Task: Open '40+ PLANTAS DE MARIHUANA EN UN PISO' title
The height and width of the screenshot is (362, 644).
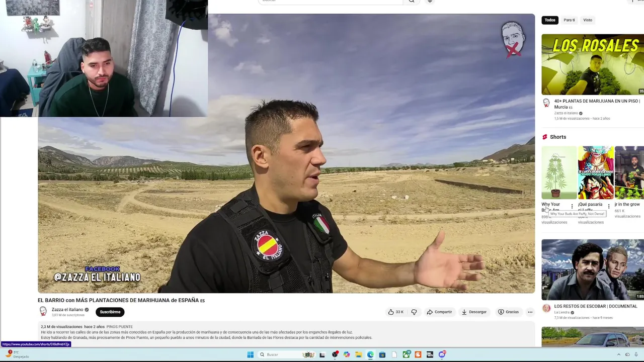Action: coord(597,104)
